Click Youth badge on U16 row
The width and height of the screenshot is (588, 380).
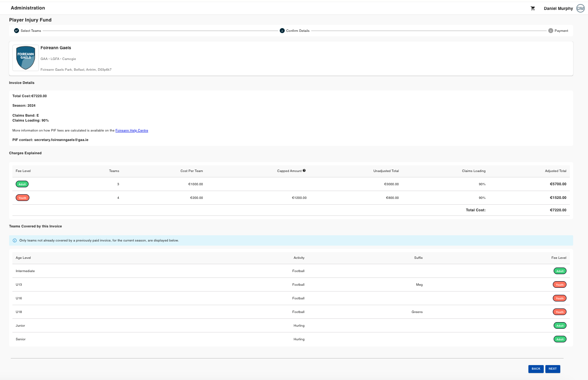[x=559, y=298]
